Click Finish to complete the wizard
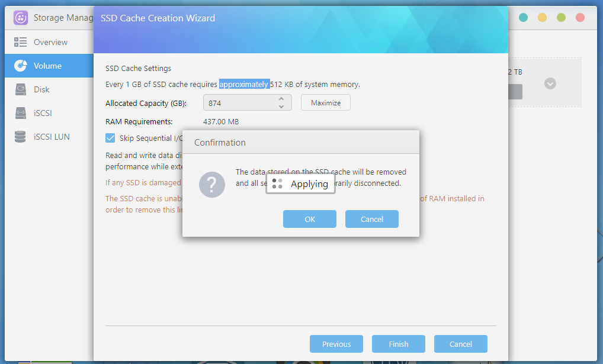This screenshot has width=603, height=364. point(398,344)
